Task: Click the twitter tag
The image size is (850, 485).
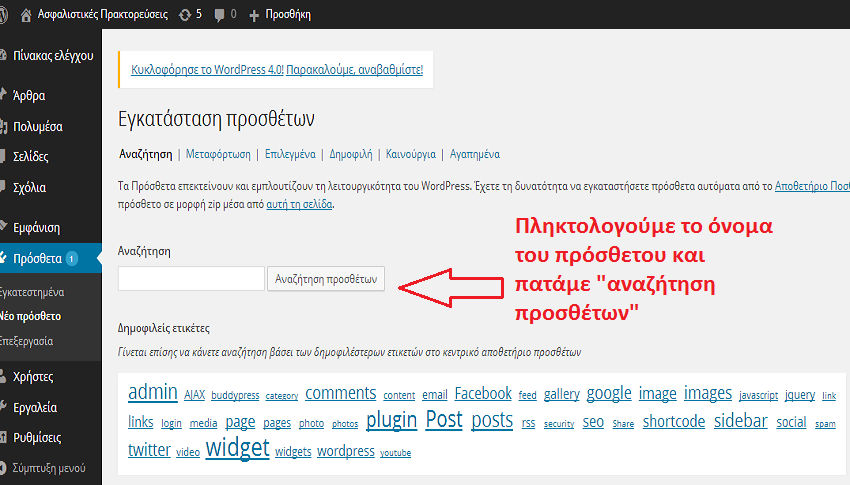Action: [149, 450]
